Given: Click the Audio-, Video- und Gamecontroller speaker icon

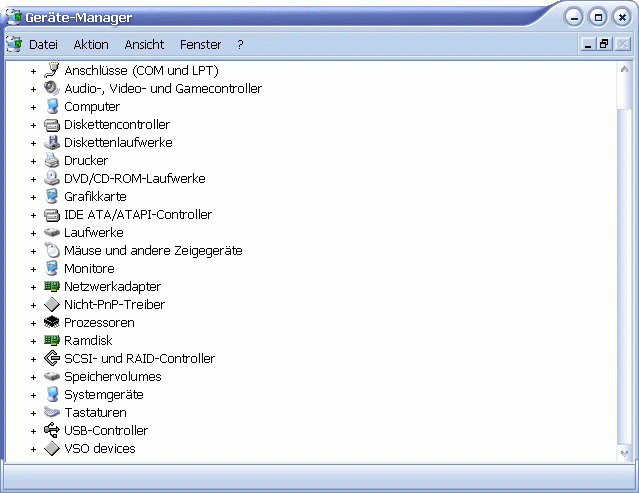Looking at the screenshot, I should (52, 89).
